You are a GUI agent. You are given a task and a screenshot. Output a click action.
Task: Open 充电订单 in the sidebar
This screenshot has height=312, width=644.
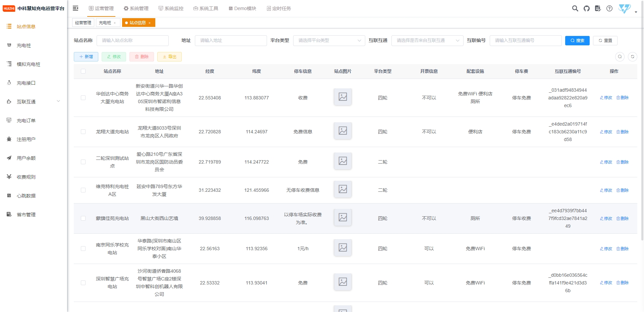point(34,120)
